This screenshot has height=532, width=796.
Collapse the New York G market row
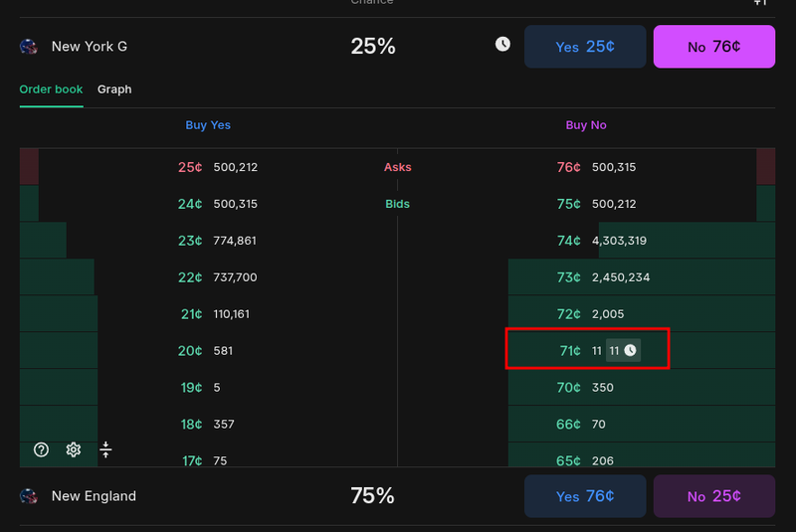199,47
